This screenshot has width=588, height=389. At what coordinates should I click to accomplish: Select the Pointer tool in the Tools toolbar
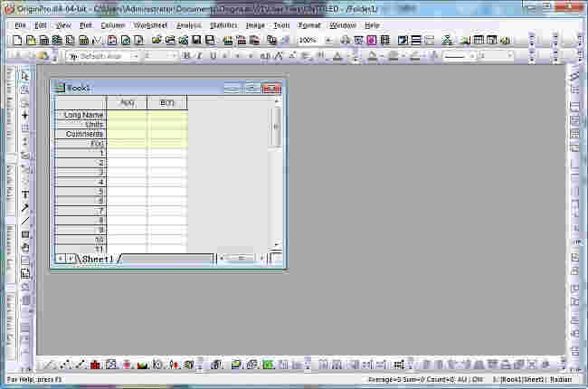[25, 76]
